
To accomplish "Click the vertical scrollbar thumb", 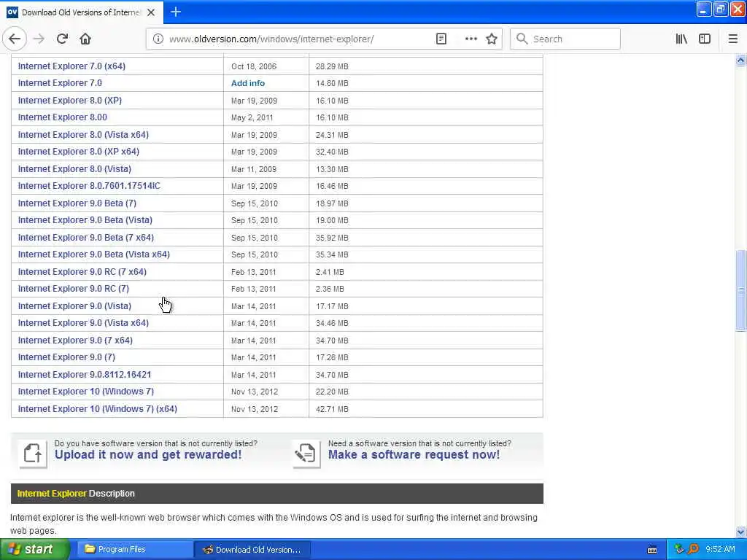I will click(x=740, y=290).
